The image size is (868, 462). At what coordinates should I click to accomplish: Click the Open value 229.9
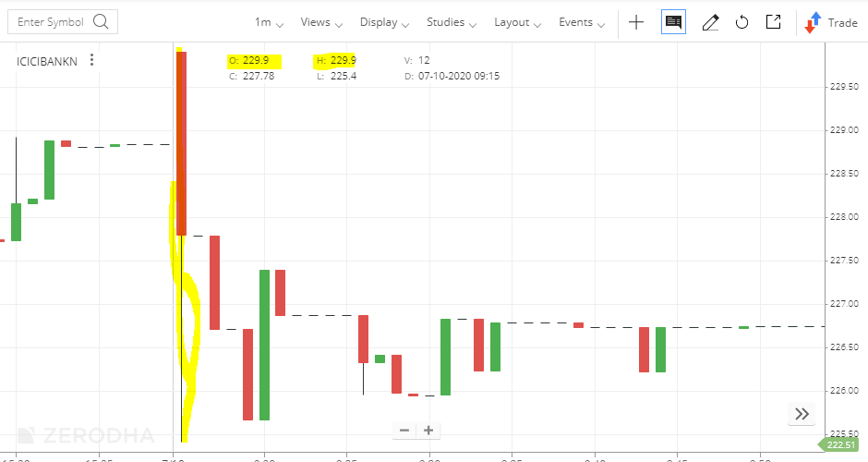255,60
